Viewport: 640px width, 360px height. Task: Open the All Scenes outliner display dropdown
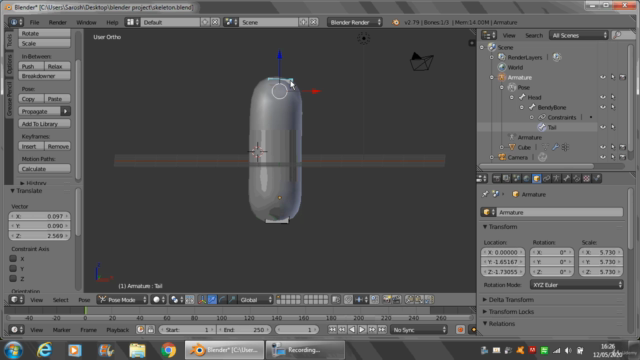click(x=579, y=36)
